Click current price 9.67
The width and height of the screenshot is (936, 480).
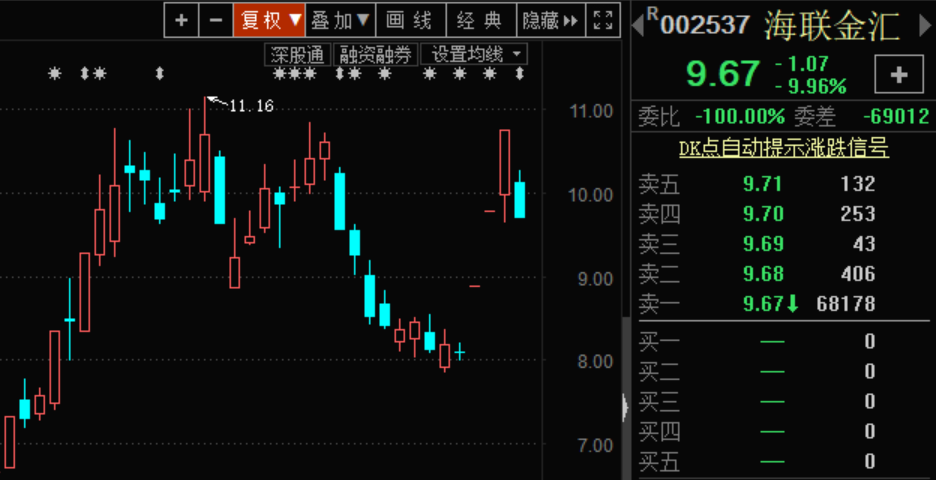[x=723, y=74]
